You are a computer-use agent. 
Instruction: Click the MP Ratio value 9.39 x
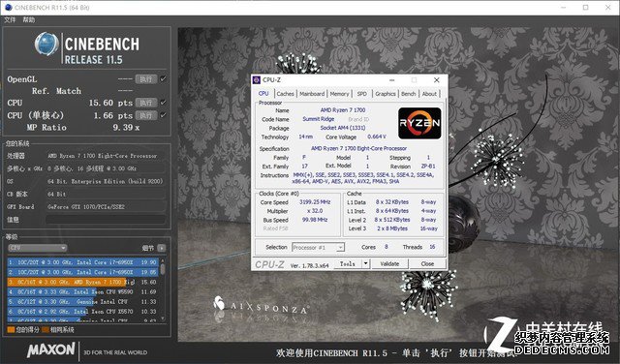pyautogui.click(x=126, y=128)
